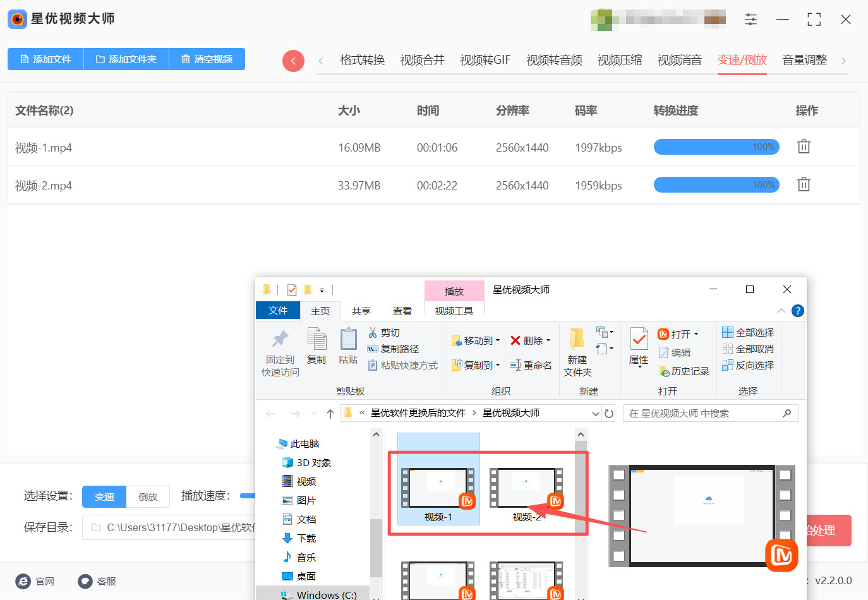Select the 变速 mode option
The height and width of the screenshot is (600, 868).
104,496
